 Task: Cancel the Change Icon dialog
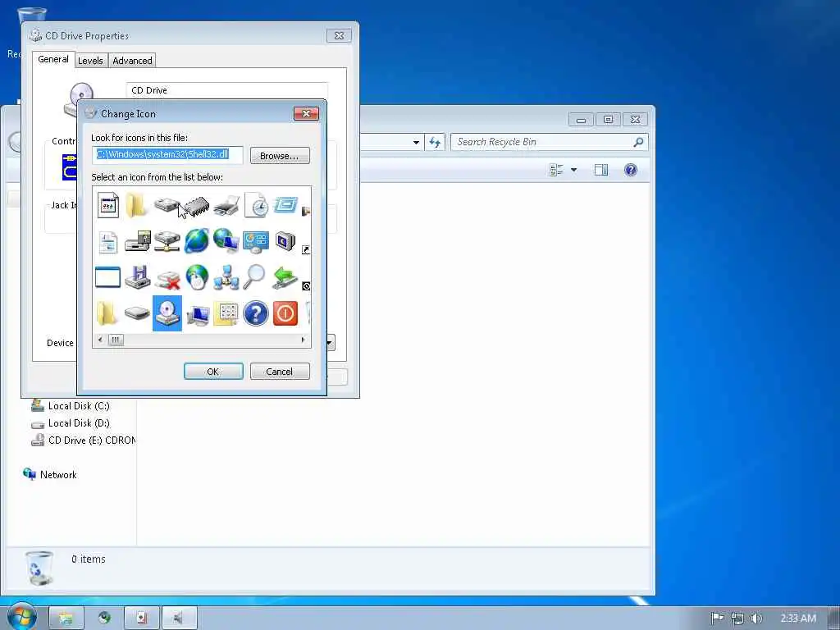tap(280, 372)
